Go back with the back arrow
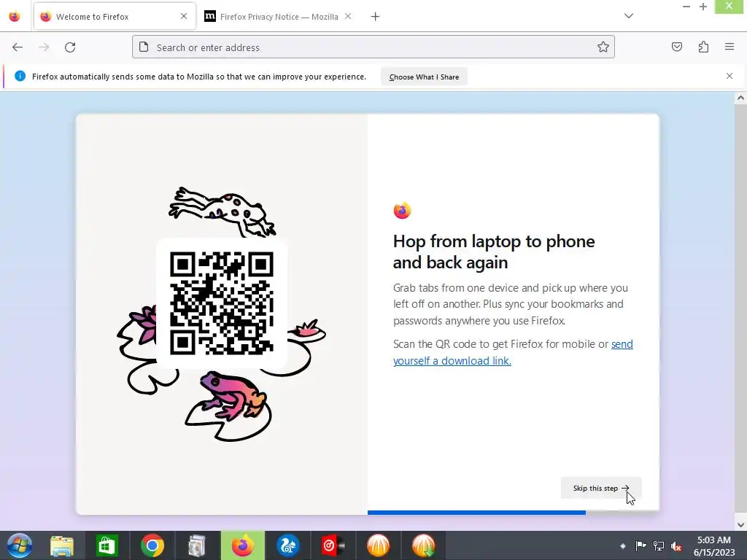Viewport: 747px width, 560px height. (18, 47)
